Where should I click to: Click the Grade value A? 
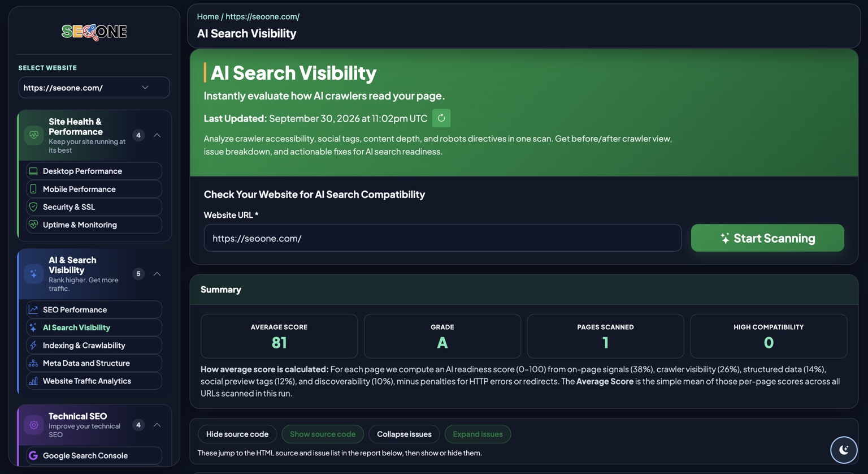click(x=442, y=343)
